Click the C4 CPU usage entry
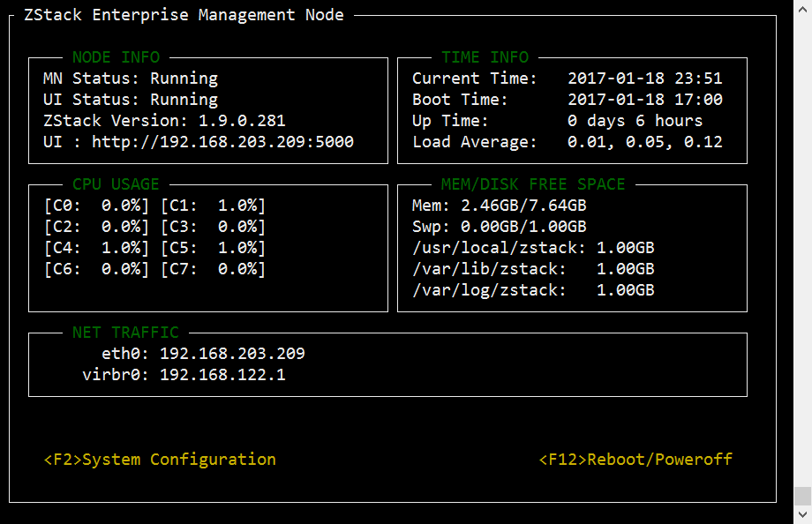 click(x=97, y=248)
